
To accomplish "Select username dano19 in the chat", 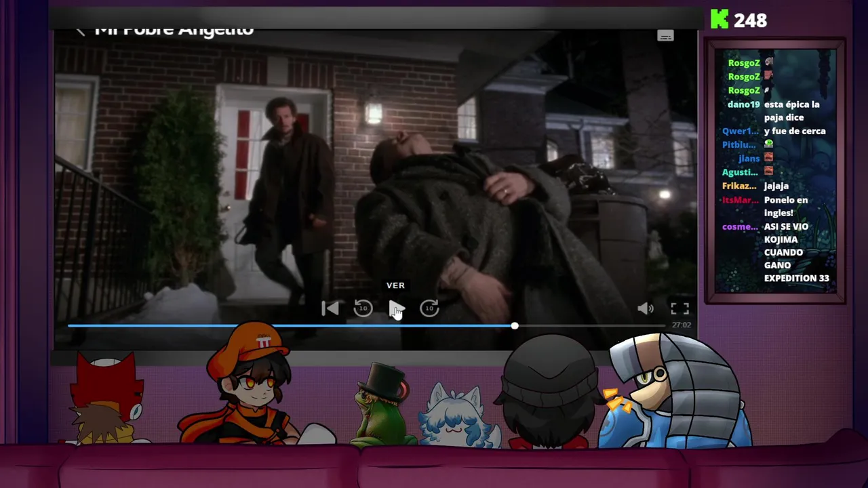I will tap(743, 104).
